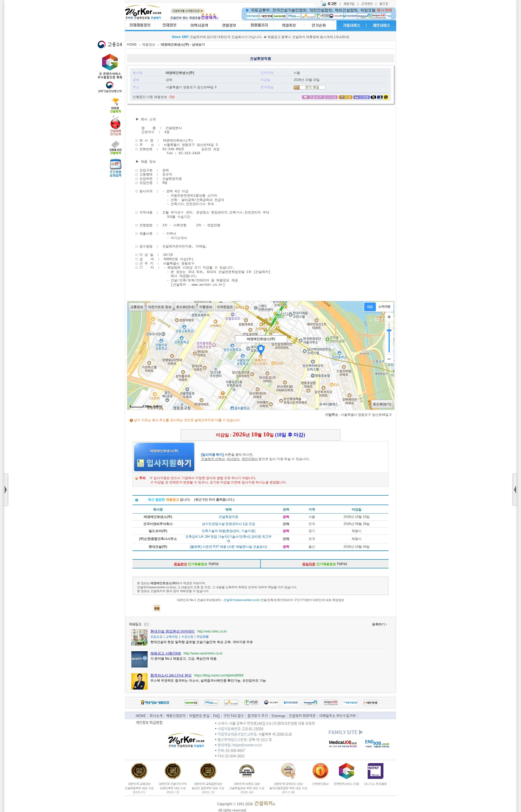521x812 pixels.
Task: Share the posting on X
Action: [373, 97]
